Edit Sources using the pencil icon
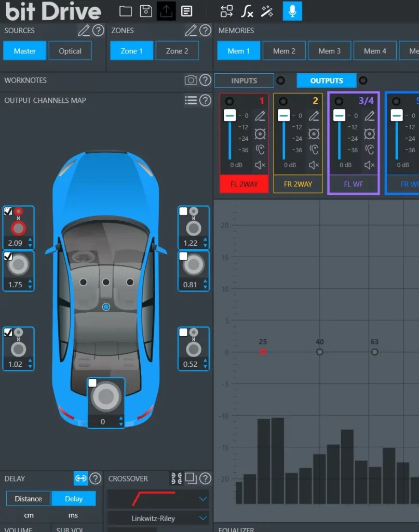 pyautogui.click(x=84, y=31)
